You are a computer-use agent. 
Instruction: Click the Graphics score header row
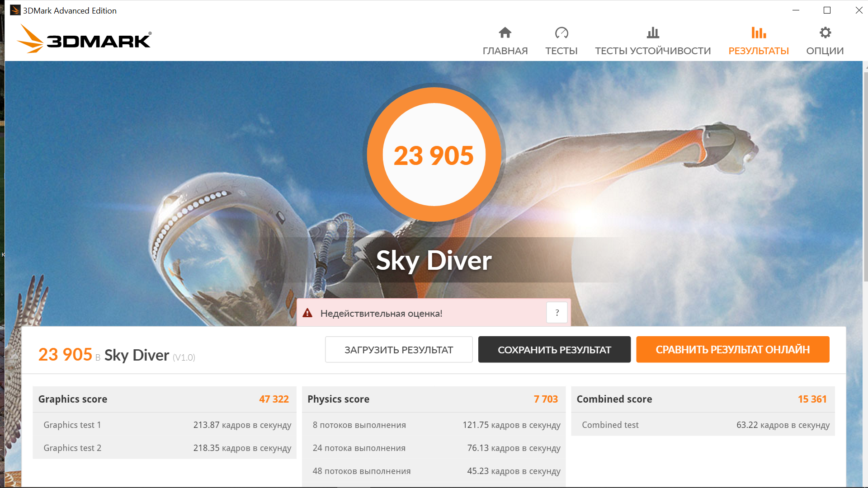coord(164,399)
